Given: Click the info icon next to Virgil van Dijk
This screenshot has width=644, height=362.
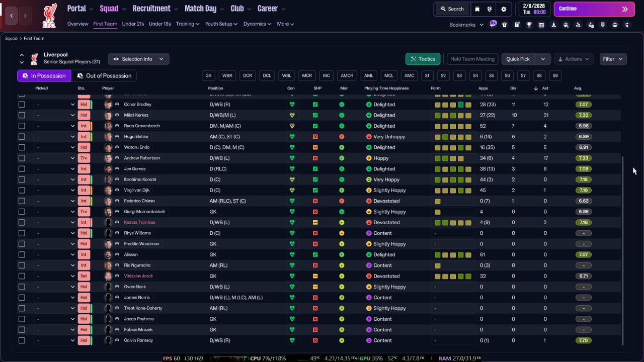Looking at the screenshot, I should click(117, 190).
